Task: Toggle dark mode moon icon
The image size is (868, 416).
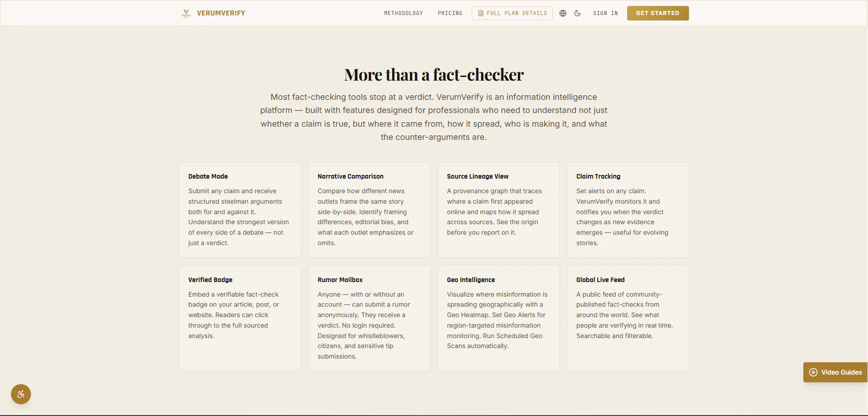Action: click(x=577, y=13)
